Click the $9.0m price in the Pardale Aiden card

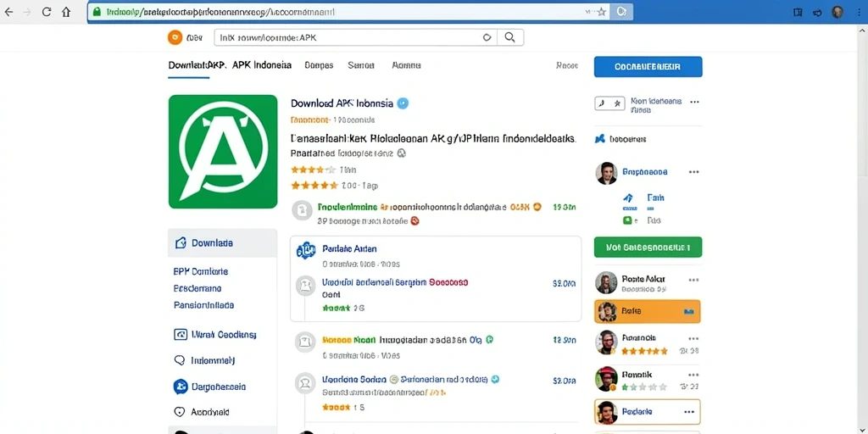[564, 283]
